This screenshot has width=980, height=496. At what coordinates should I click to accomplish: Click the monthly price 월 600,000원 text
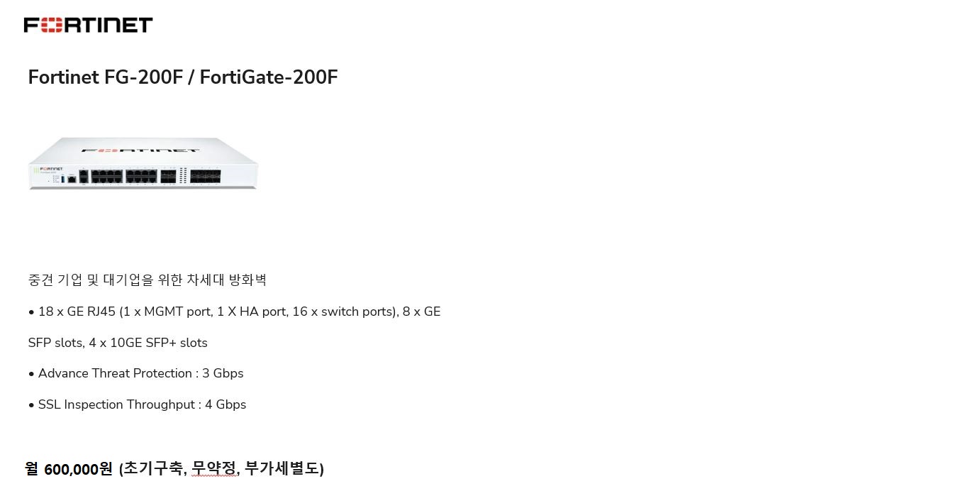coord(69,469)
